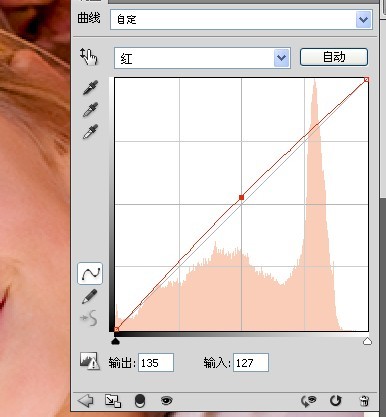
Task: Clip adjustment to layer below icon
Action: [140, 401]
